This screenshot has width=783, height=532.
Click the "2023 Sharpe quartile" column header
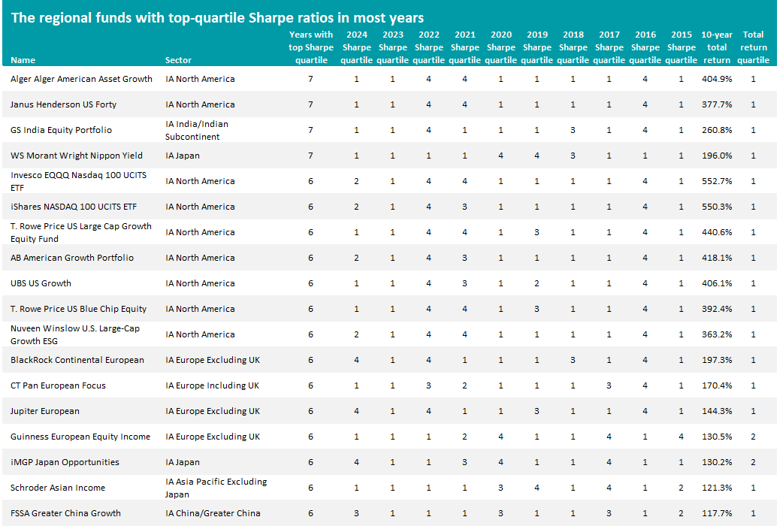(x=392, y=47)
